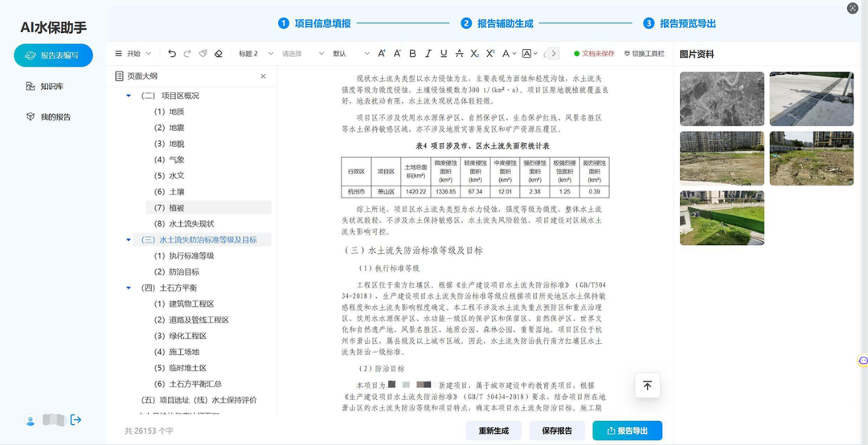Toggle bold formatting
Screen dimensions: 868x445
tap(413, 54)
